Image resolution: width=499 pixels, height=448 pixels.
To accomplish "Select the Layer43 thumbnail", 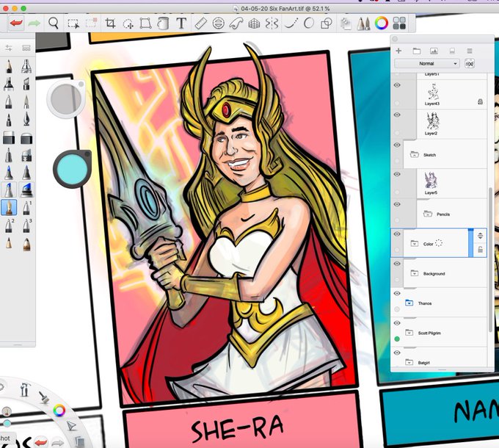I will point(431,92).
